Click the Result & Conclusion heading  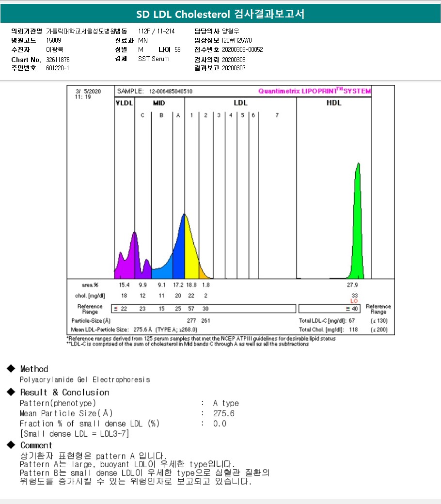click(64, 393)
